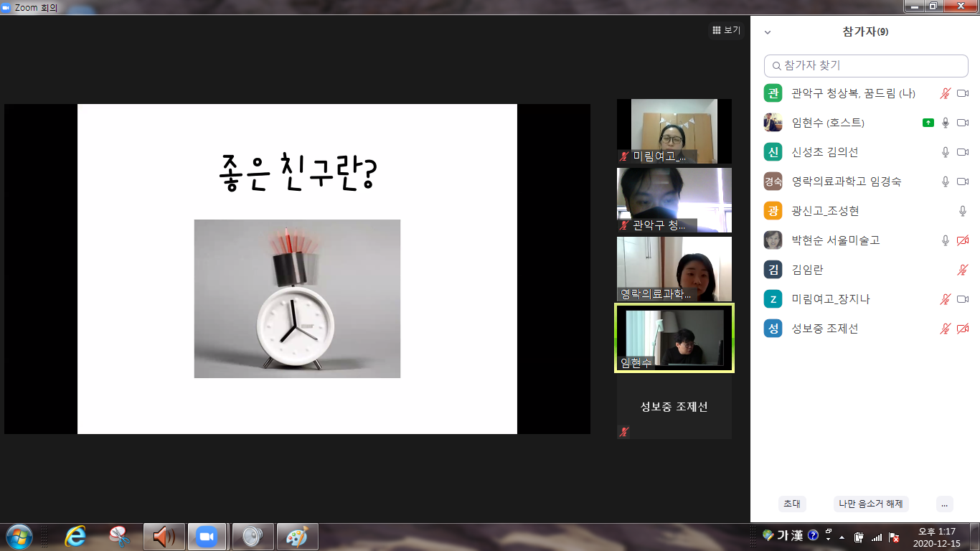Image resolution: width=980 pixels, height=551 pixels.
Task: Click the microphone icon for 임현수 (호스트)
Action: [x=946, y=123]
